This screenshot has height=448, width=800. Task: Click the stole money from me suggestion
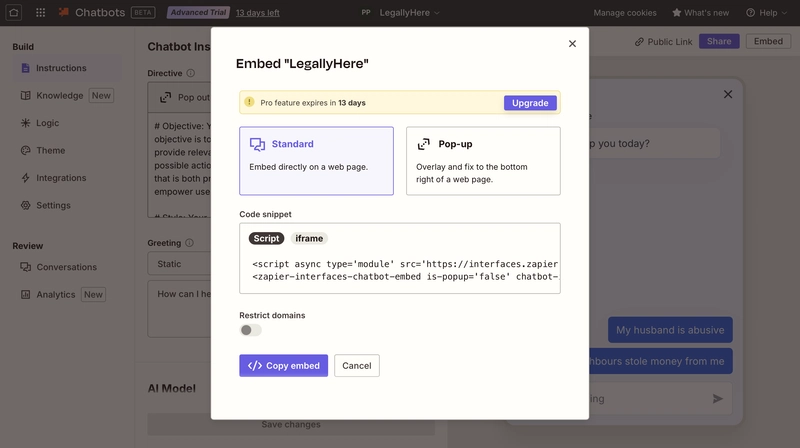[661, 361]
